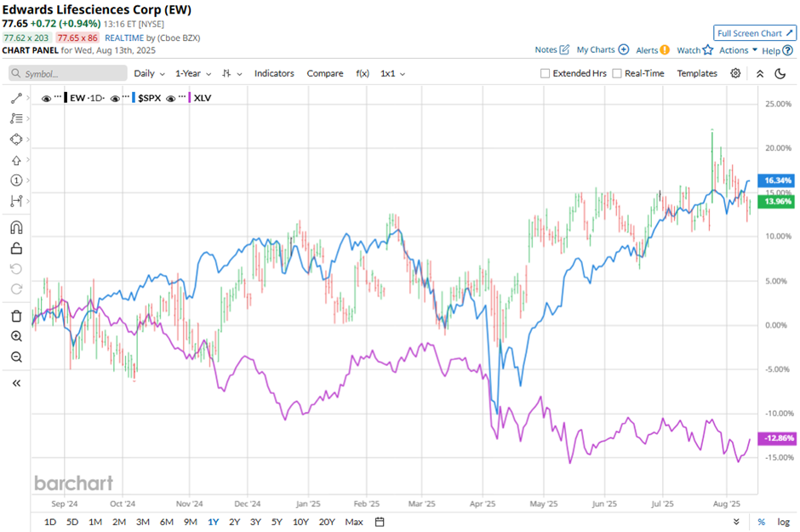Image resolution: width=800 pixels, height=532 pixels.
Task: Enable the Extended Hrs checkbox
Action: pyautogui.click(x=545, y=73)
